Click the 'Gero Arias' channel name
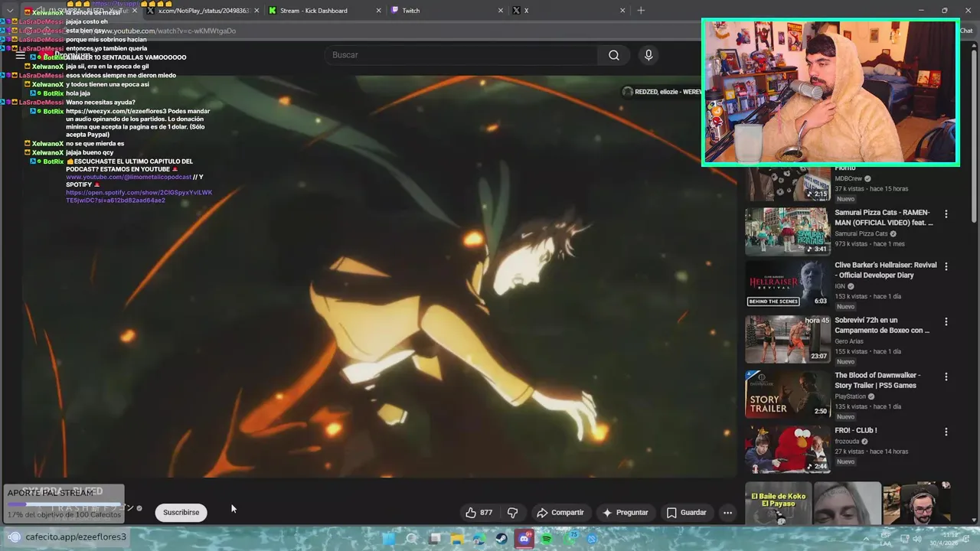Screen dimensions: 980x551 [848, 341]
